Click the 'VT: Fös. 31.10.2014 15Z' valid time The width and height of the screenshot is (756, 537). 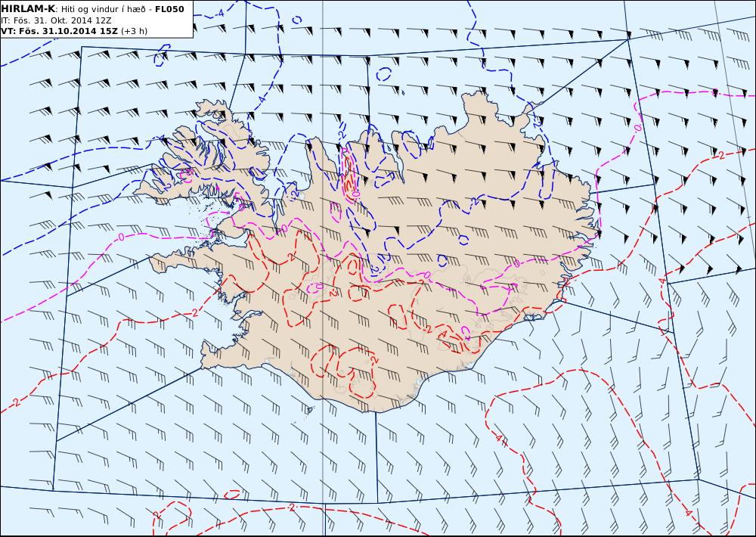point(59,31)
